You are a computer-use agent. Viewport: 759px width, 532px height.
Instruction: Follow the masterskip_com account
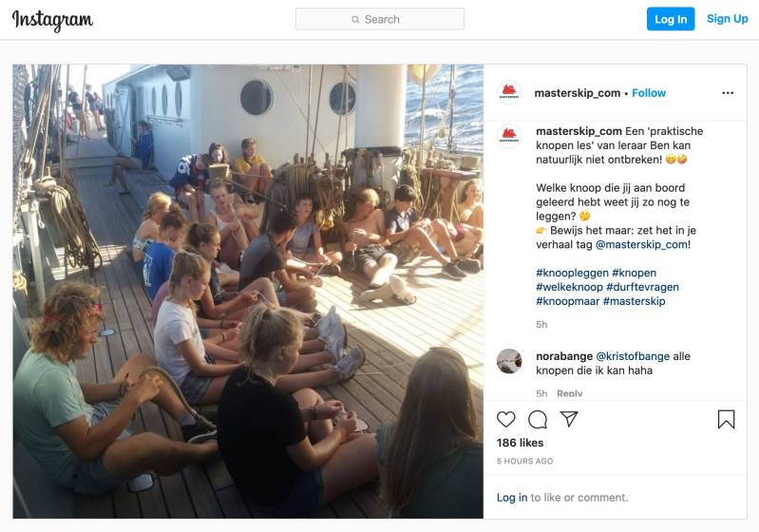point(649,93)
